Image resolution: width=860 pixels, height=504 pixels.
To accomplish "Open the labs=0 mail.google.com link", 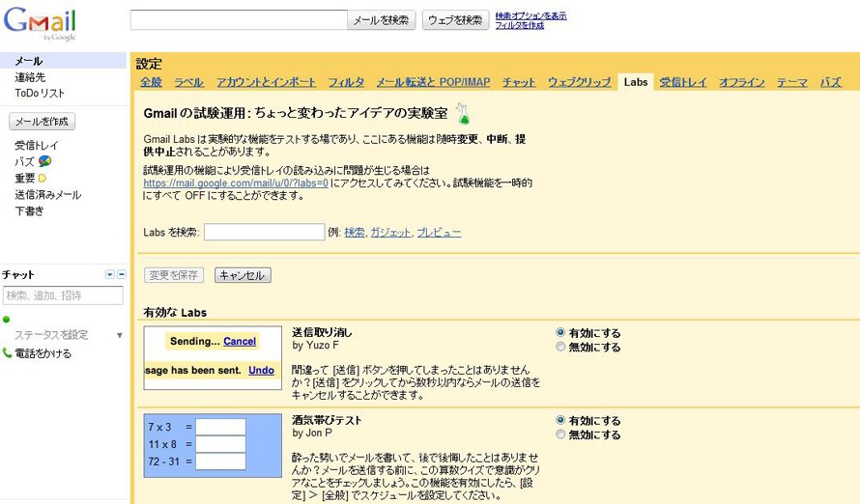I will (236, 183).
